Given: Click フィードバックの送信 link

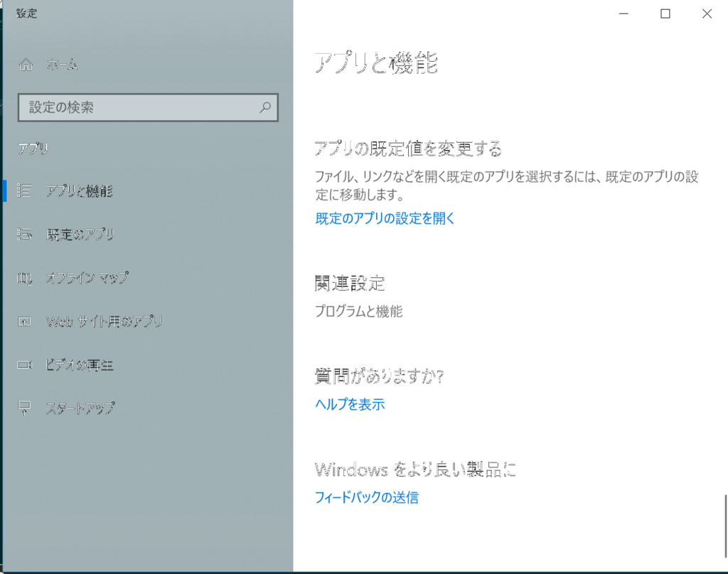Looking at the screenshot, I should (x=367, y=497).
